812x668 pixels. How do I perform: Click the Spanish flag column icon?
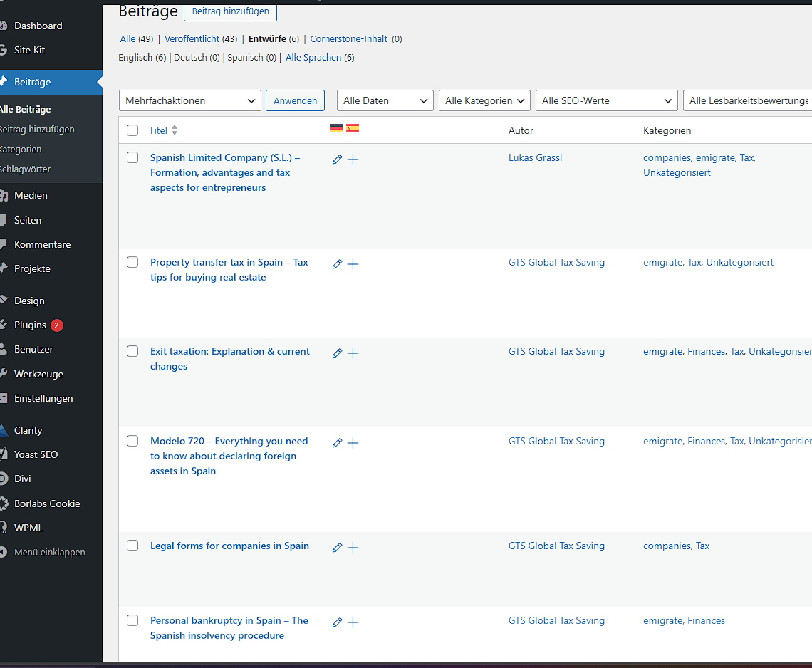coord(353,128)
